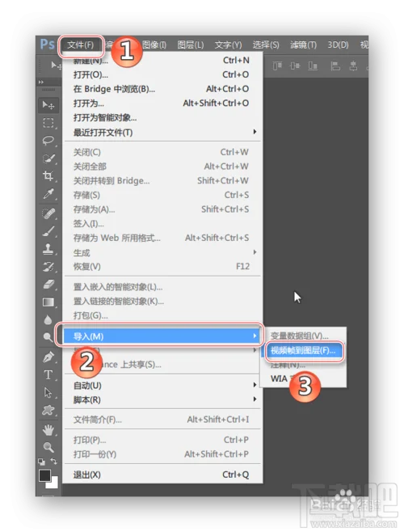Expand the 脚本(R) submenu arrow
This screenshot has width=404, height=532.
coord(255,399)
